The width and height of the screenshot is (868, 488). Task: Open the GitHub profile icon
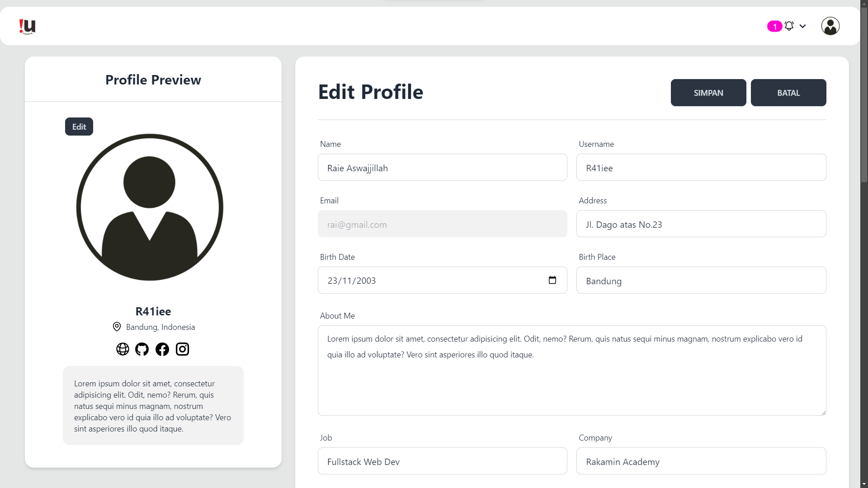click(142, 349)
